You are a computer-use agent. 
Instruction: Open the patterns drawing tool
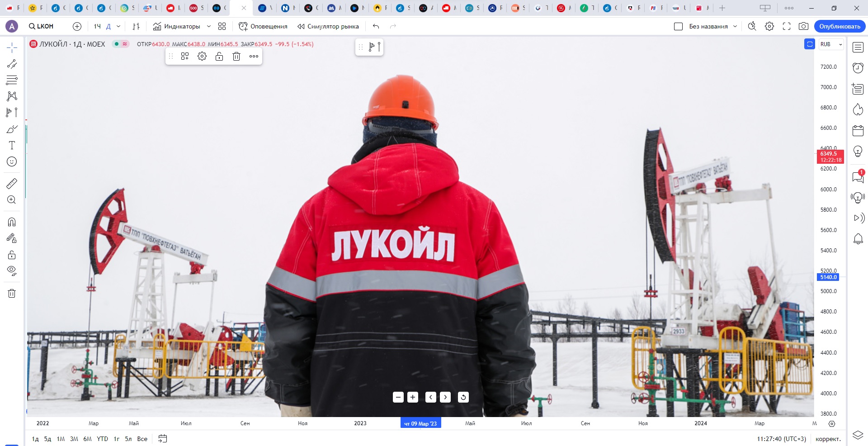(x=12, y=96)
